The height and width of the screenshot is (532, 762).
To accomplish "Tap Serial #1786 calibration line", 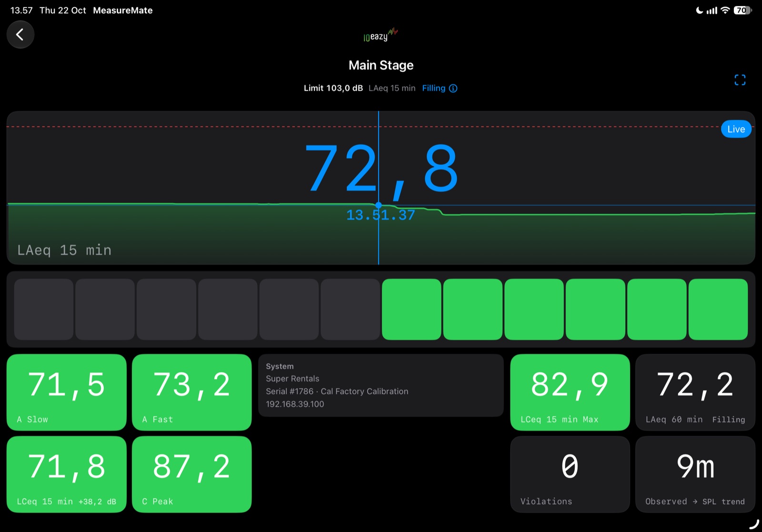I will pos(337,391).
